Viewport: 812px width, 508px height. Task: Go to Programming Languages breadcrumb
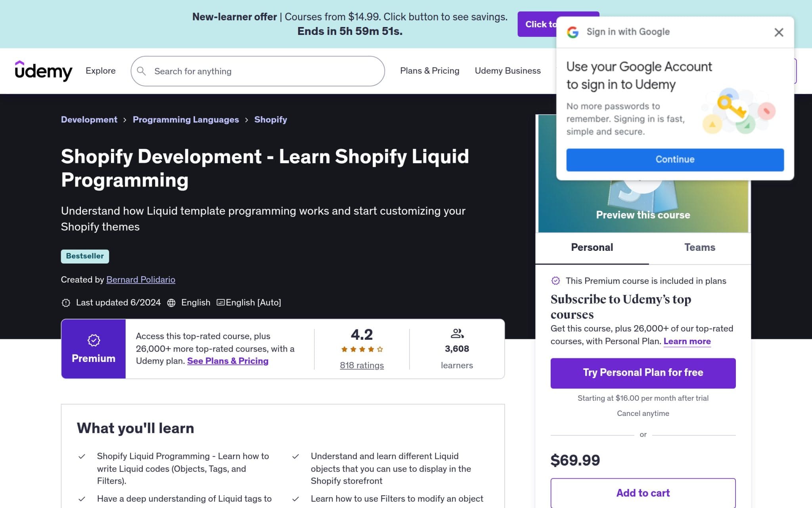coord(186,119)
